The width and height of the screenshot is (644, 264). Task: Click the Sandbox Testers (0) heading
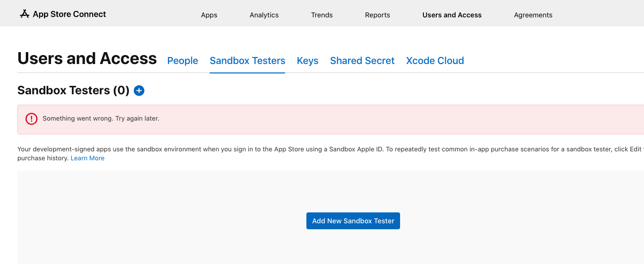point(73,90)
